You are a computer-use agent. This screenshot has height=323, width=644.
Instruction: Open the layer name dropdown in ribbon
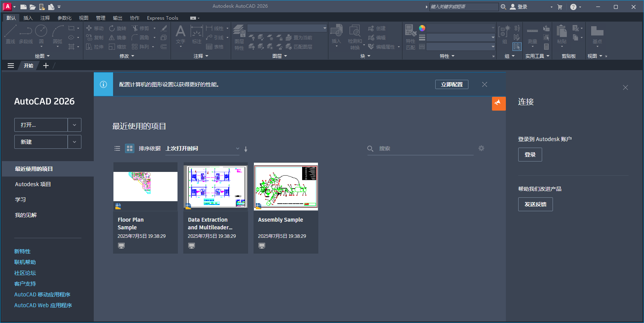tap(287, 28)
